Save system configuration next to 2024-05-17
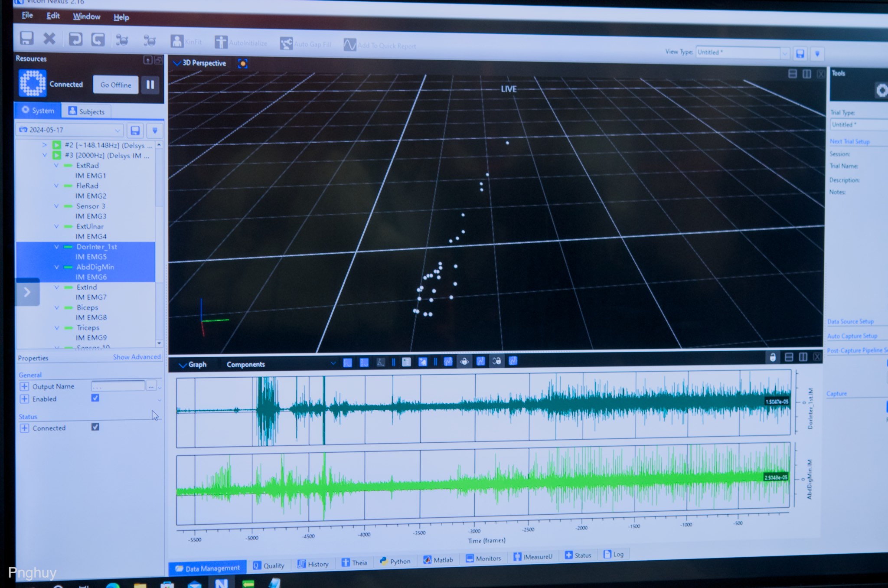 click(x=135, y=130)
